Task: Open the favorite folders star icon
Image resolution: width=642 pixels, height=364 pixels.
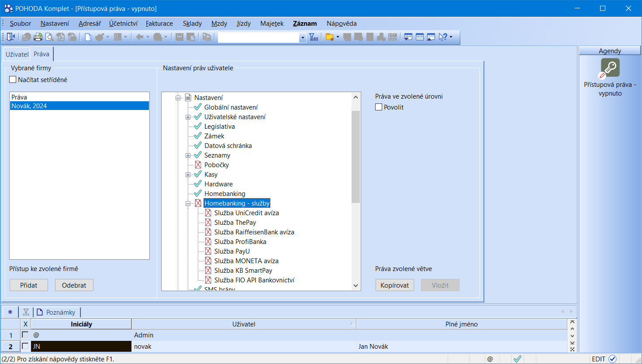Action: [x=330, y=37]
